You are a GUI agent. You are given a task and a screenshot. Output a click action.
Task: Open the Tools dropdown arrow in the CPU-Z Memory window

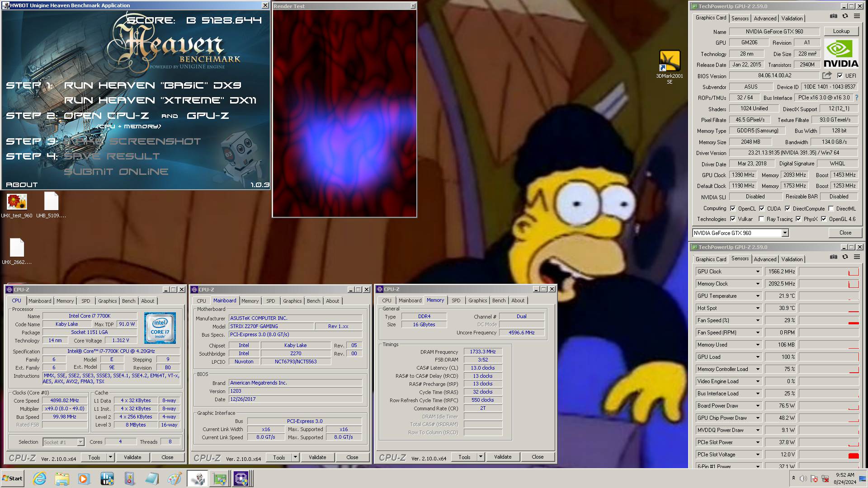(x=481, y=457)
